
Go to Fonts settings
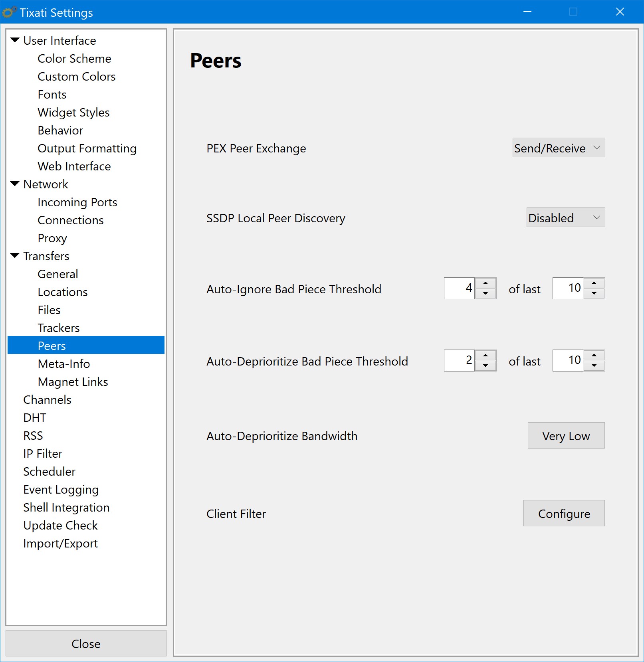point(52,94)
